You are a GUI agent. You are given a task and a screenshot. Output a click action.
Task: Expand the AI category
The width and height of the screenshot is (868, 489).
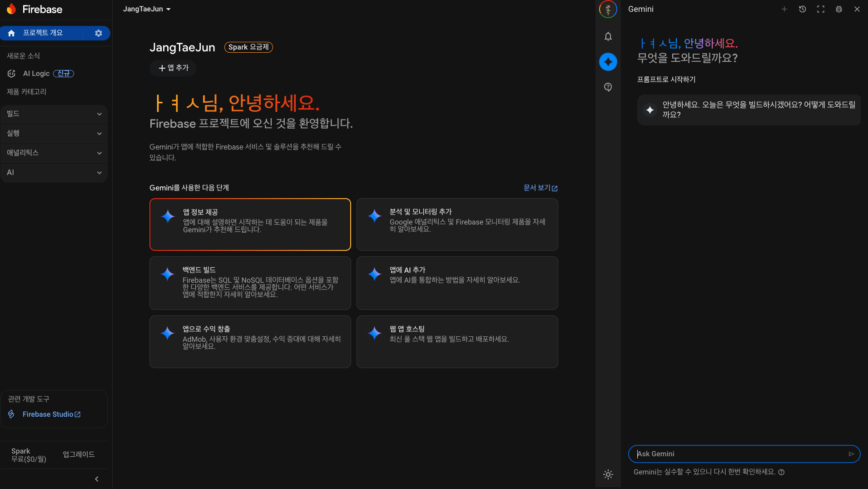tap(54, 173)
